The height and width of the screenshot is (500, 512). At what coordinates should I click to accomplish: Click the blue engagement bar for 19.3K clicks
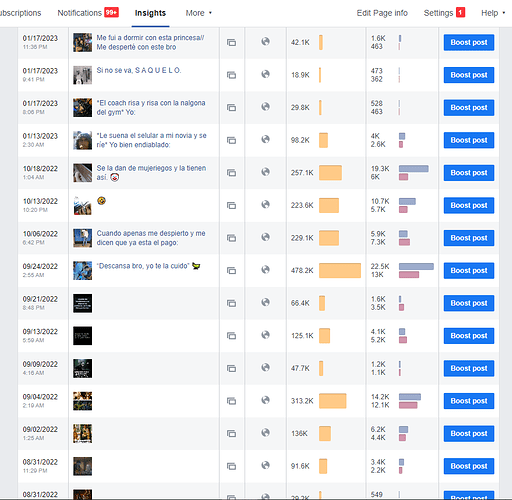(x=414, y=169)
